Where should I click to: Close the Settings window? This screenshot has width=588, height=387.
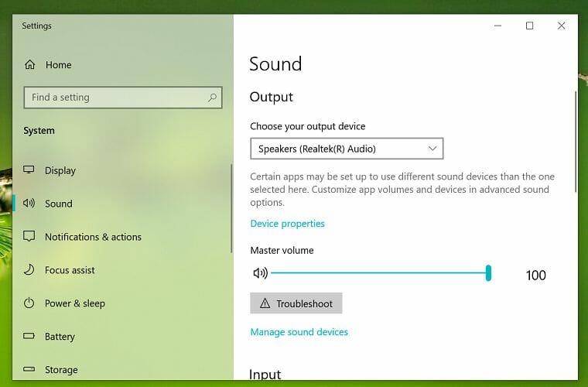pyautogui.click(x=562, y=26)
